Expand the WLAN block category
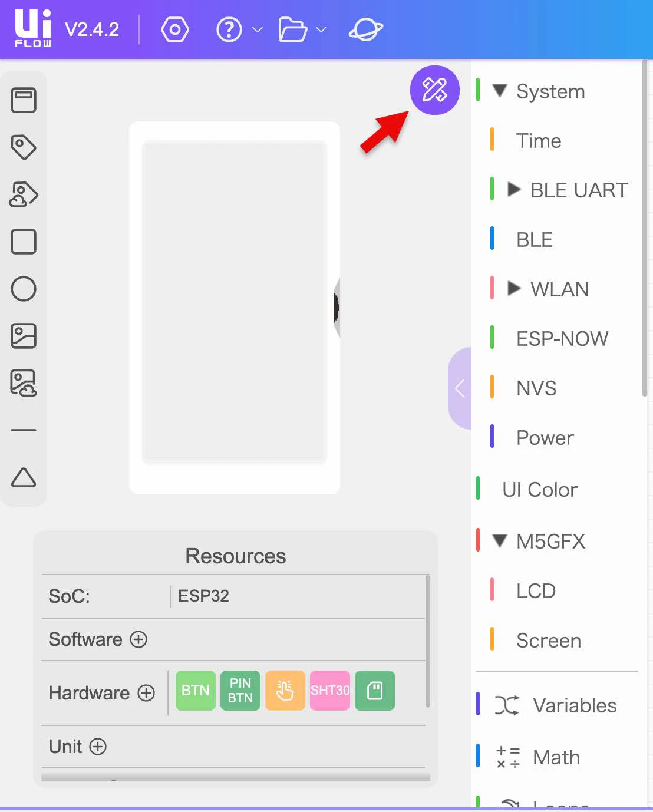This screenshot has width=653, height=812. click(514, 288)
